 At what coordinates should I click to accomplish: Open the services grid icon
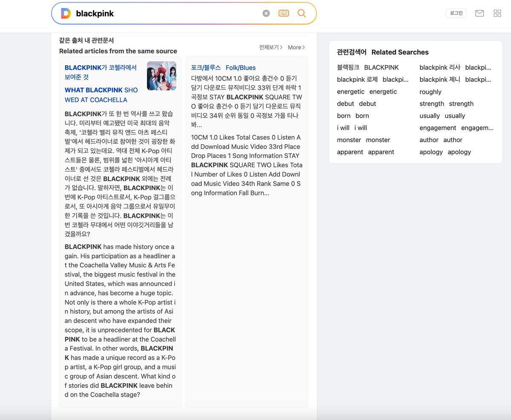497,13
